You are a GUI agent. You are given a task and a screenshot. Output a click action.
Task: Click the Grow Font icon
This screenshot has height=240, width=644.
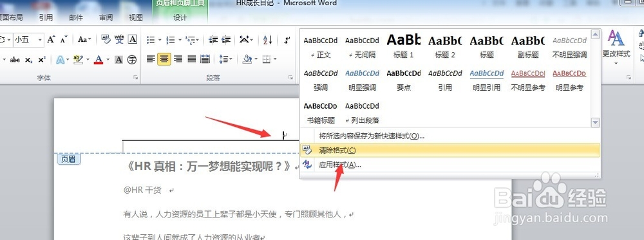tap(51, 39)
